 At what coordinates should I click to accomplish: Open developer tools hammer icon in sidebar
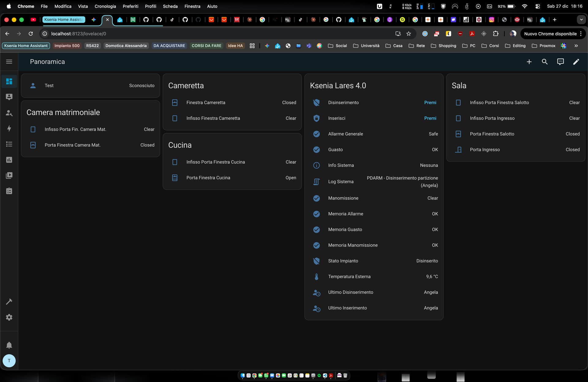9,302
